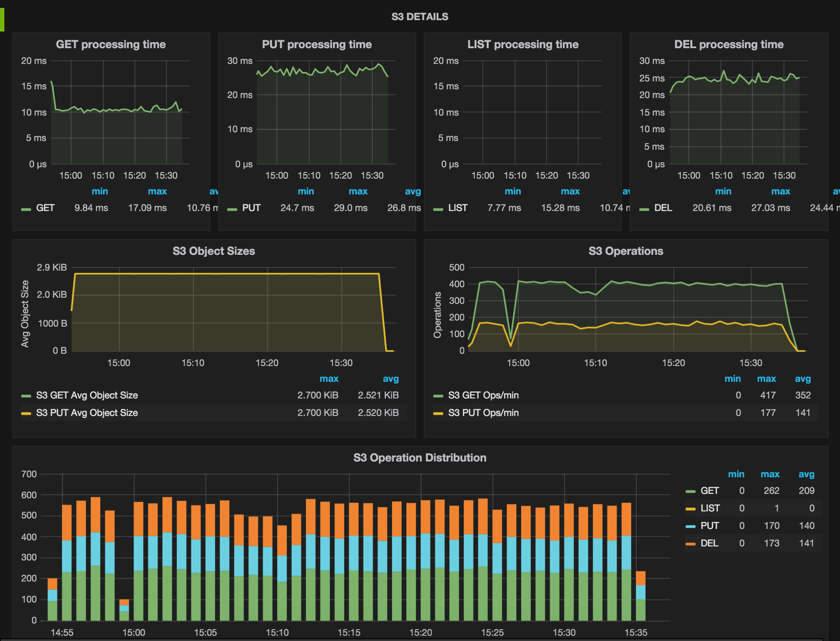Sort legend by max in S3 Object Sizes
840x641 pixels.
pos(329,378)
